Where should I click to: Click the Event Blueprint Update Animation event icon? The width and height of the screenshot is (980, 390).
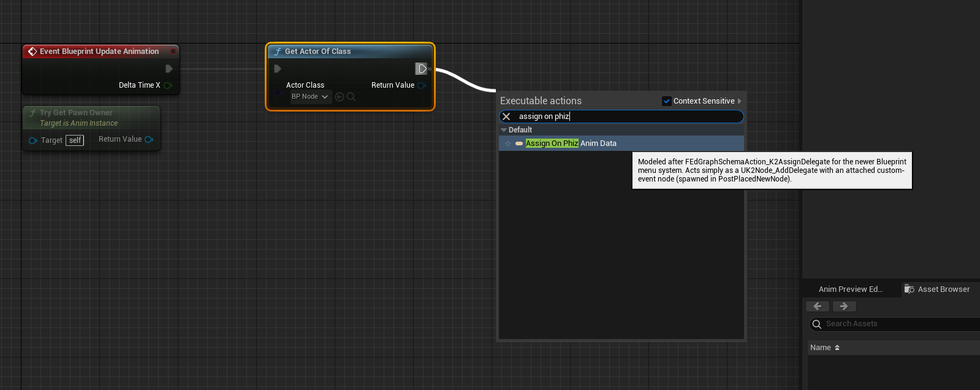click(32, 52)
